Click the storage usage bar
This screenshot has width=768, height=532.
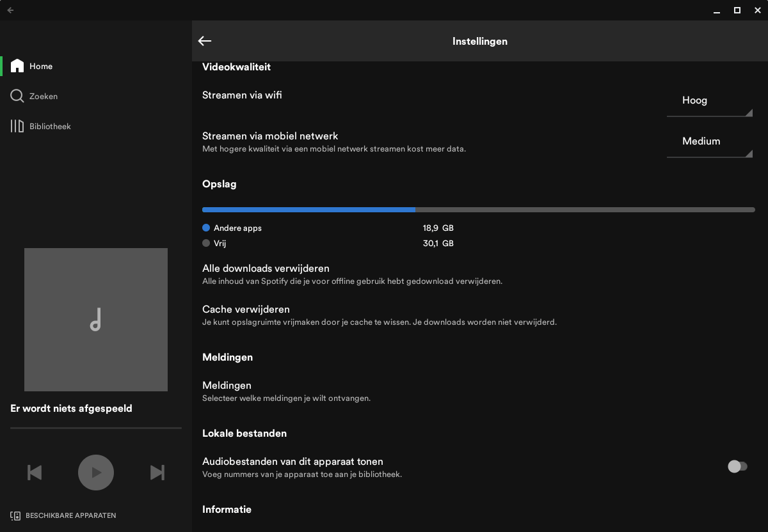(x=479, y=210)
